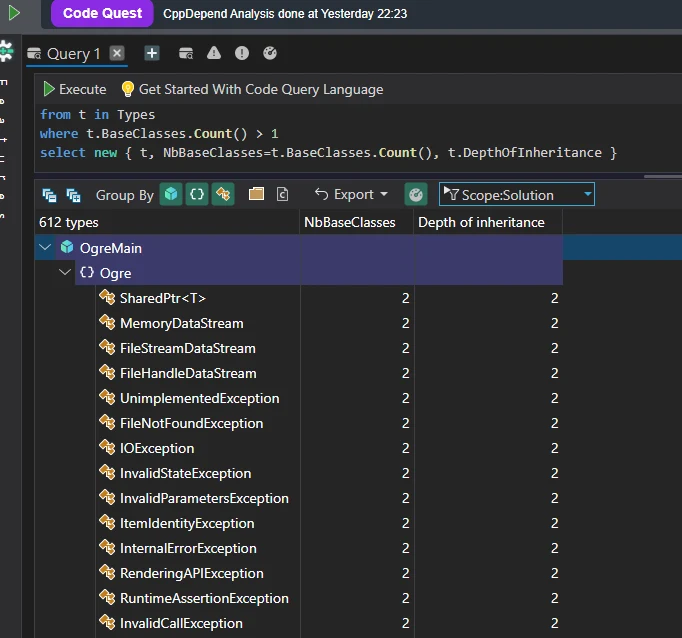
Task: Click the light bulb help icon
Action: (x=127, y=89)
